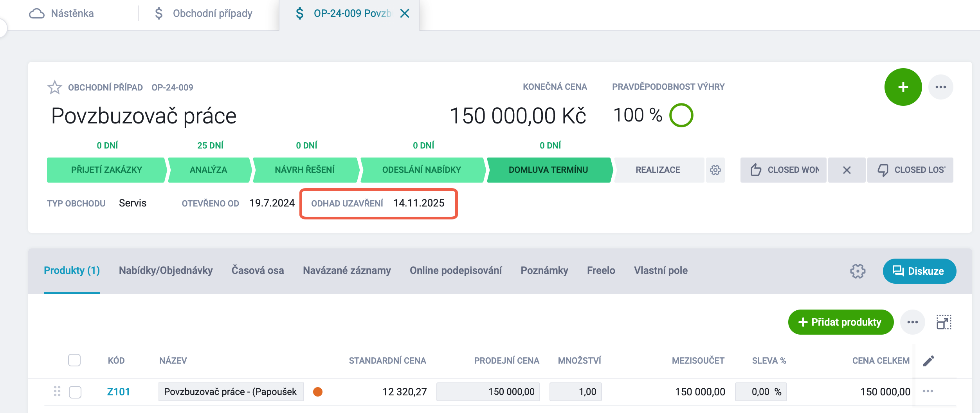Open the tabs settings gear next to Diskuze
Screen dimensions: 980x413
click(857, 271)
